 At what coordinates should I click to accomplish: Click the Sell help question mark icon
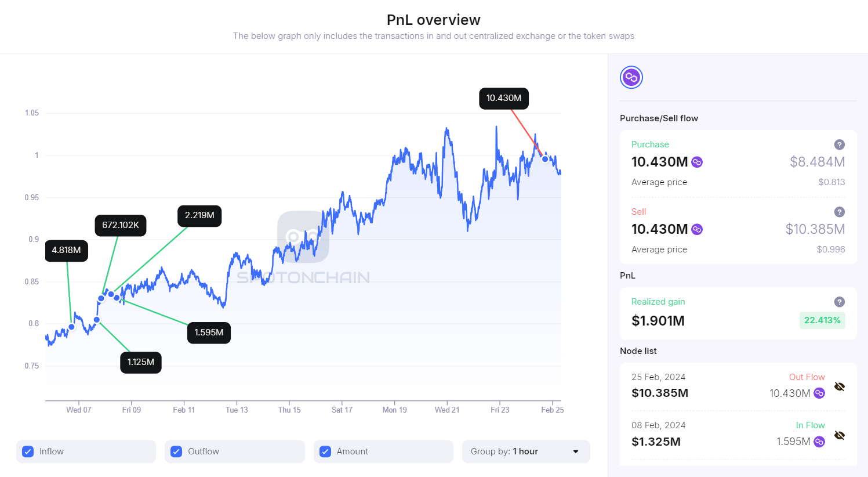(x=839, y=212)
